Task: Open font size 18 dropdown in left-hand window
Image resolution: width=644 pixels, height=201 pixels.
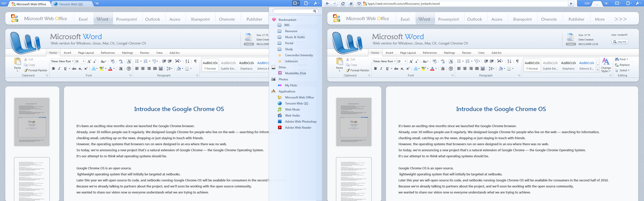Action: pos(84,61)
